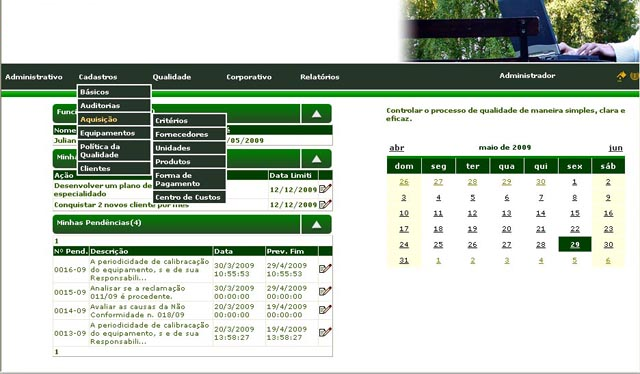Select the highlighted Aquisição menu entry

114,119
